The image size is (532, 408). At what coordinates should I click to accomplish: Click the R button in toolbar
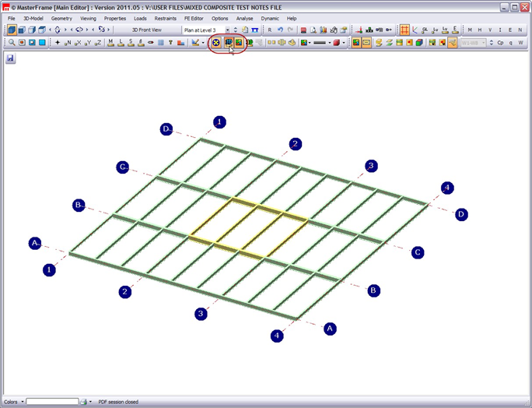(x=269, y=30)
